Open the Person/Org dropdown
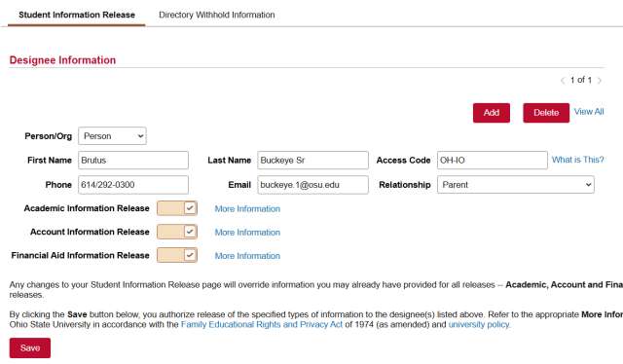The width and height of the screenshot is (623, 364). point(113,136)
